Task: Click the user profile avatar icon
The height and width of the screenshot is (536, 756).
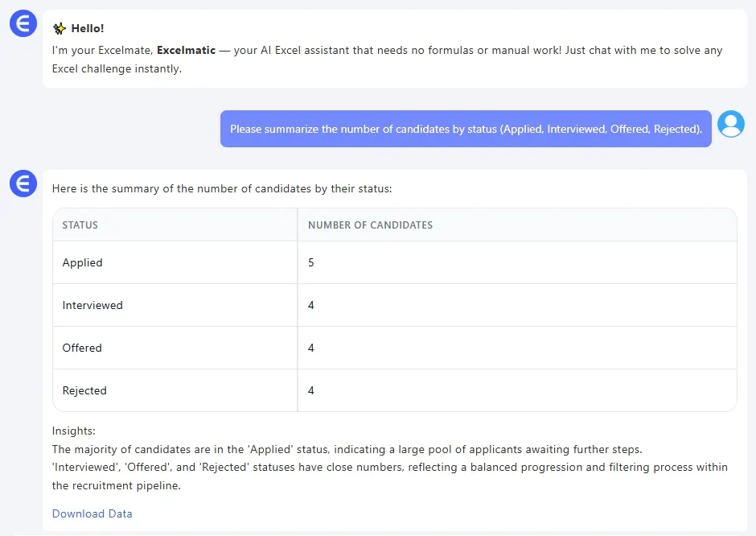Action: (x=730, y=124)
